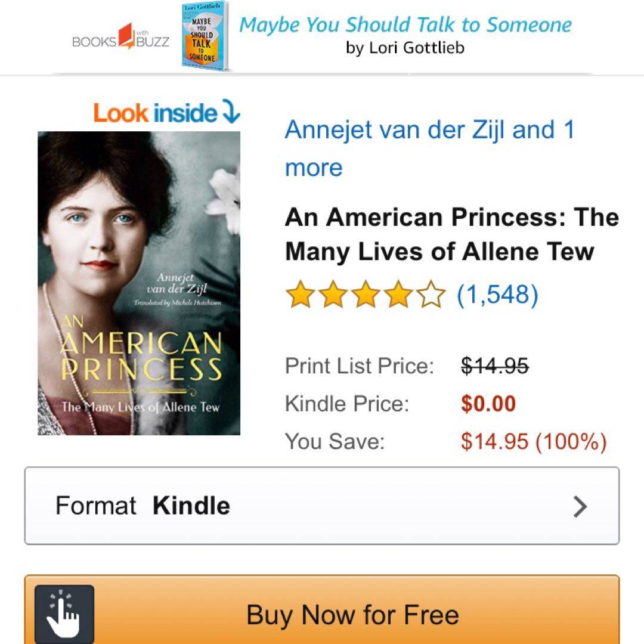Tap the one-click hand pointer icon
The height and width of the screenshot is (644, 644).
coord(64,614)
